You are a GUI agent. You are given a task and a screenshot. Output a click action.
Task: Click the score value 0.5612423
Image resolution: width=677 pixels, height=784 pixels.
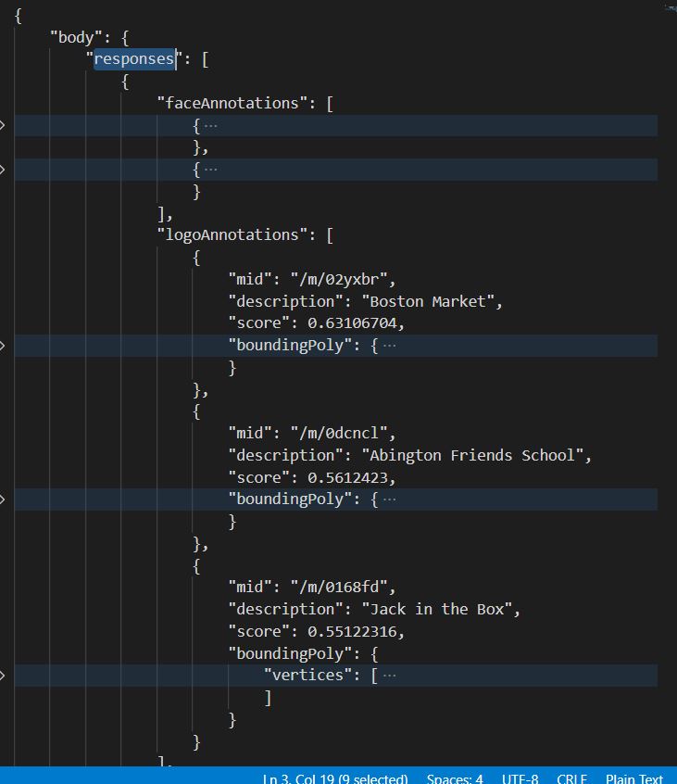point(347,477)
